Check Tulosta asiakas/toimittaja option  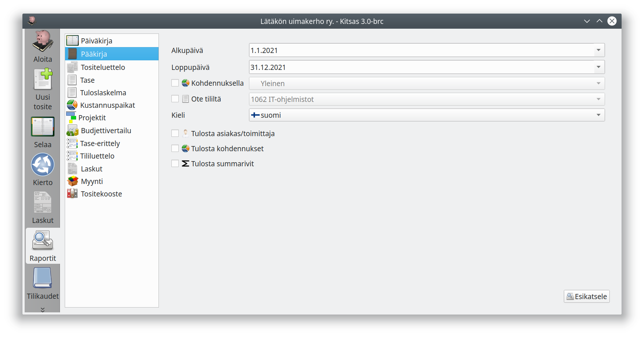[175, 133]
